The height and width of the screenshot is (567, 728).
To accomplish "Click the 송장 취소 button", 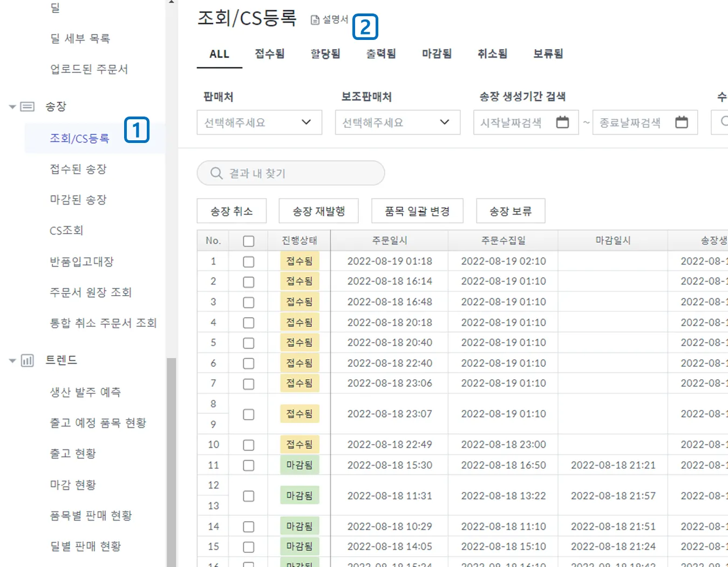I will [x=232, y=211].
